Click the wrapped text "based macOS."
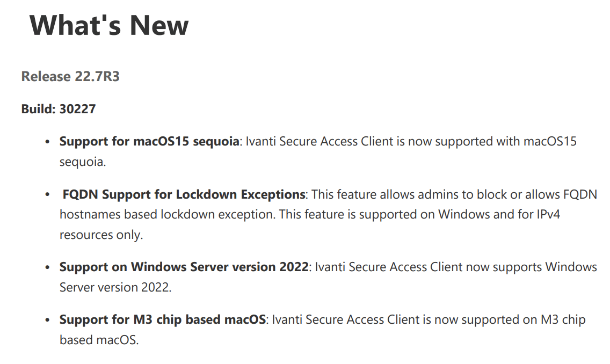 click(x=99, y=340)
